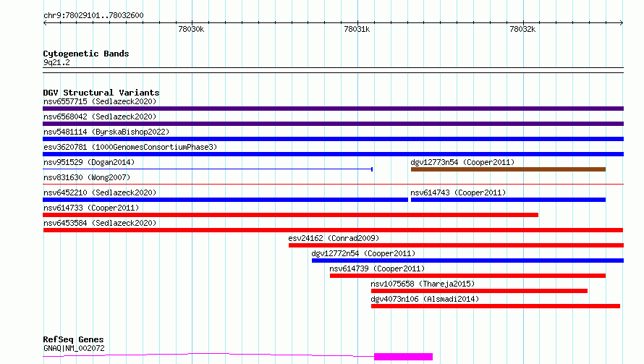Image resolution: width=644 pixels, height=364 pixels.
Task: Click the 9q21.2 band label
Action: coord(56,62)
